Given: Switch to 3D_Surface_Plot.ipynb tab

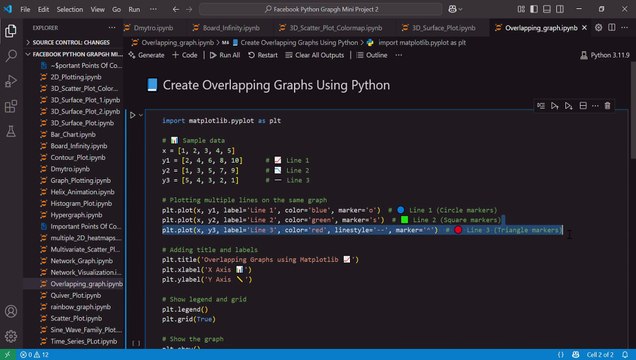Looking at the screenshot, I should pos(443,28).
